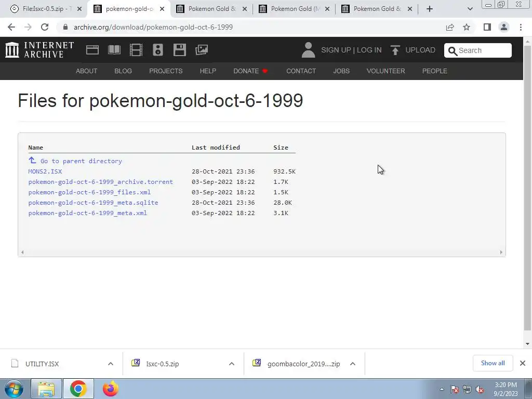Image resolution: width=532 pixels, height=399 pixels.
Task: Open the PROJECTS menu item
Action: 166,71
